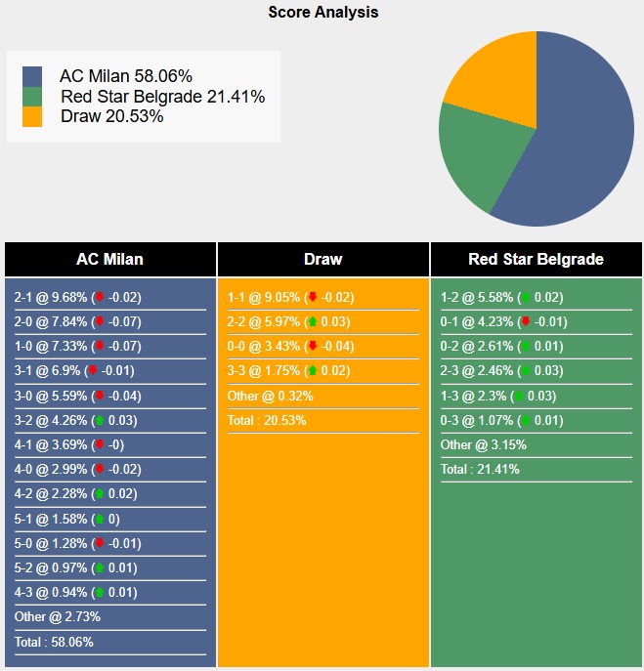Select the Draw column header
Screen dimensions: 644x671
tap(323, 260)
